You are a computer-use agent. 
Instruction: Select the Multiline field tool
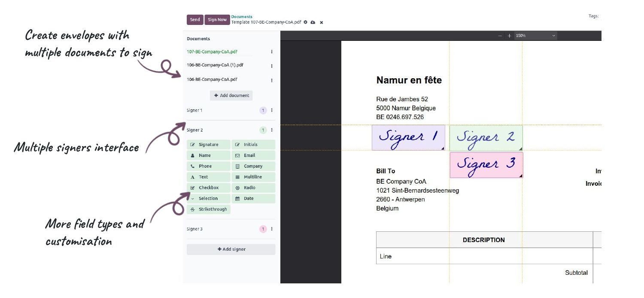point(253,177)
